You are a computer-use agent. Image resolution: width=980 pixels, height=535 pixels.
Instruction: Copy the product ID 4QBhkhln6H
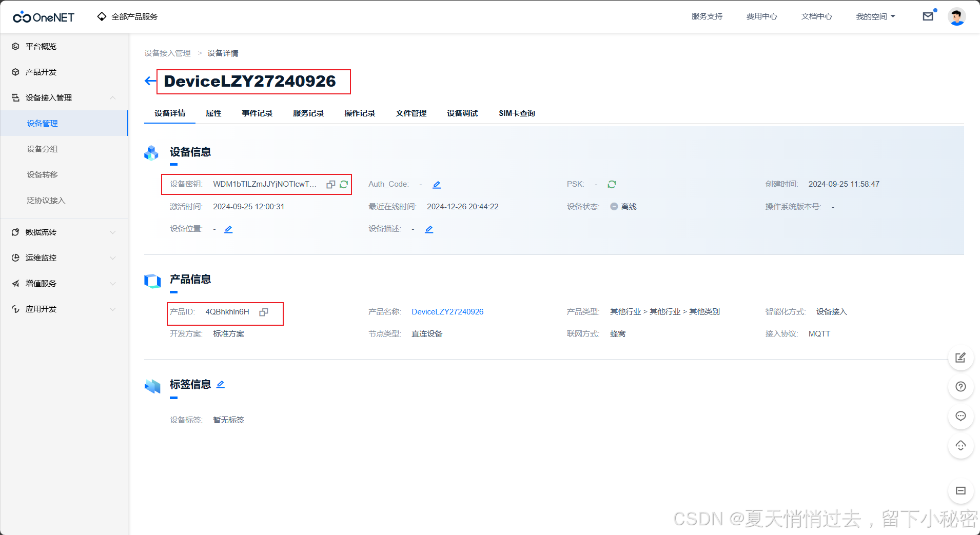coord(264,312)
